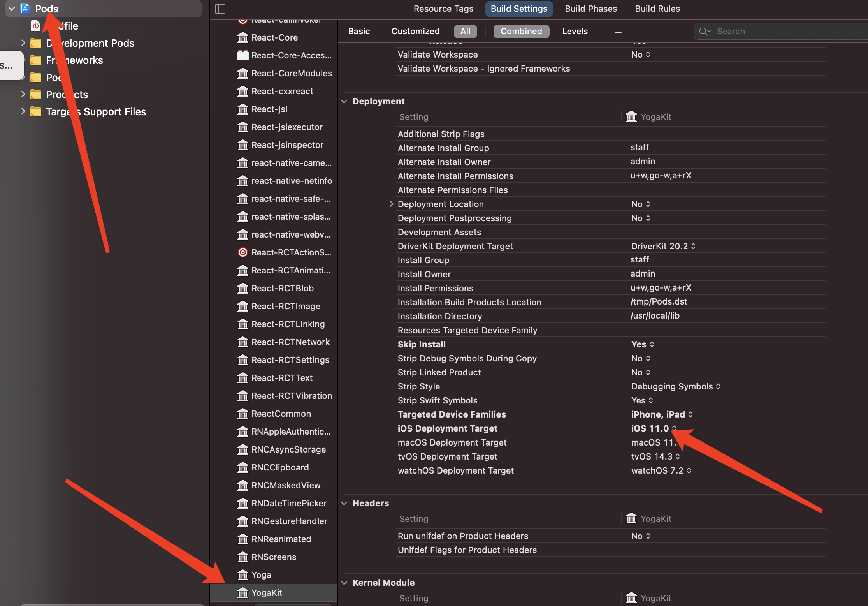This screenshot has width=868, height=606.
Task: Select the Installation Directory setting row
Action: pos(611,316)
